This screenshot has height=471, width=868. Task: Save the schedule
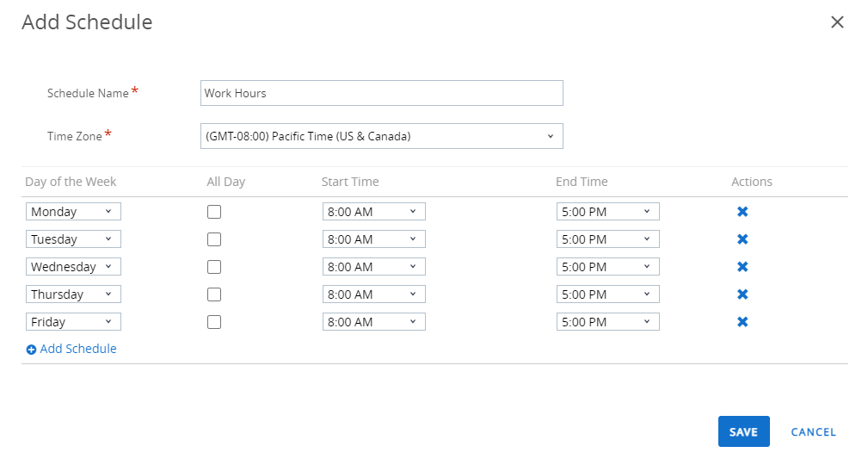(x=743, y=431)
